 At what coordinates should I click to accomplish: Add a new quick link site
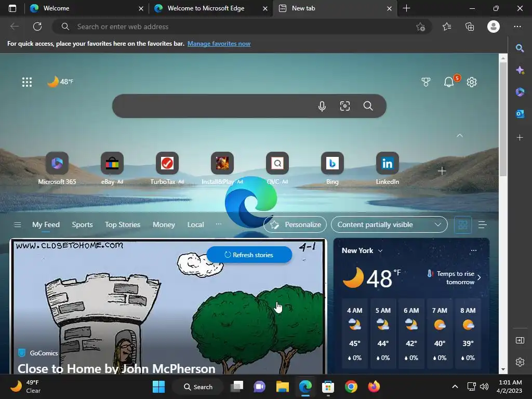[x=442, y=171]
